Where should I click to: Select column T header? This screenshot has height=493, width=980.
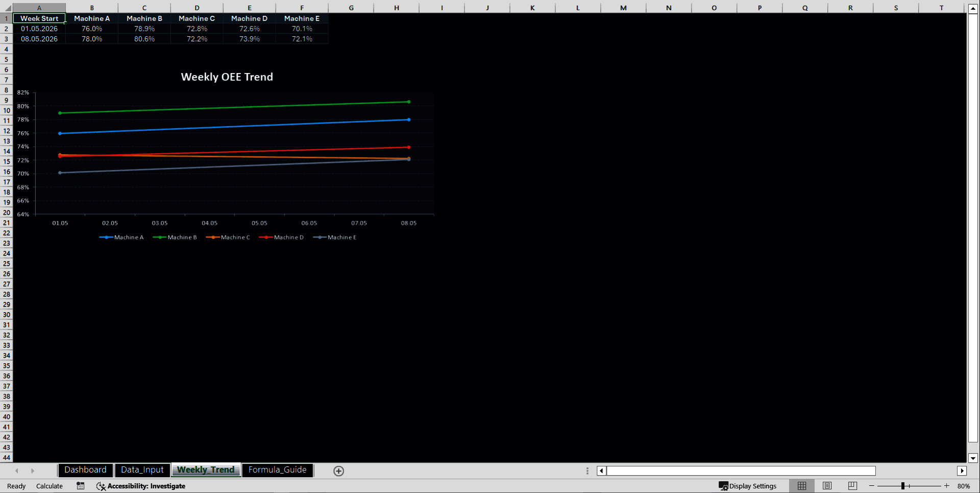941,8
